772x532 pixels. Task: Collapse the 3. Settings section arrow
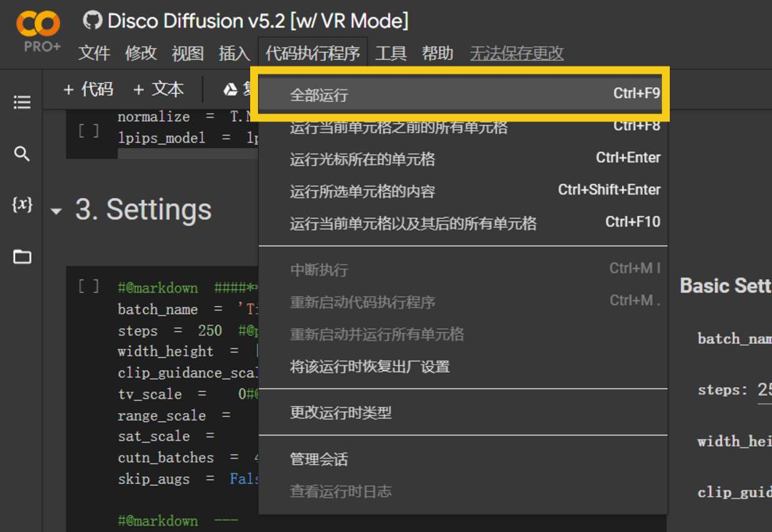[x=56, y=212]
